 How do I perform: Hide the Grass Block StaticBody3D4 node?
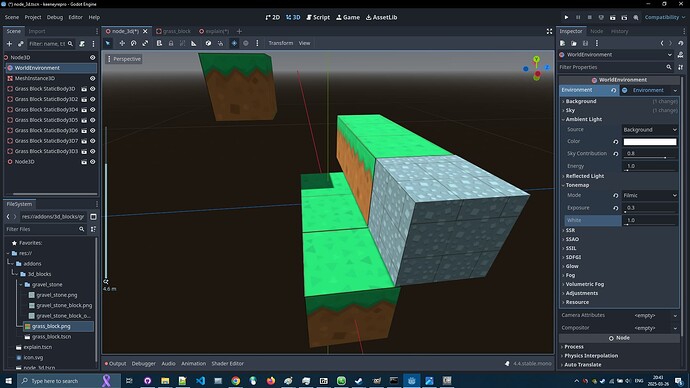coord(92,110)
